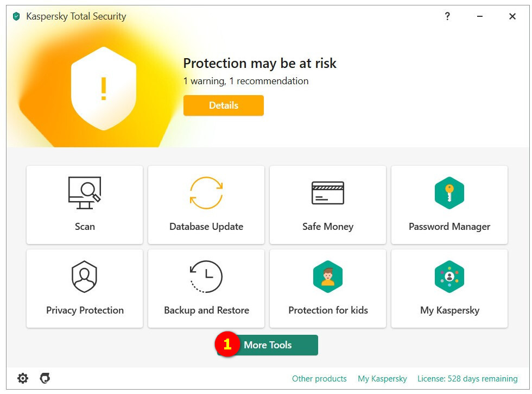
Task: Open Backup and Restore clock icon
Action: pyautogui.click(x=206, y=277)
